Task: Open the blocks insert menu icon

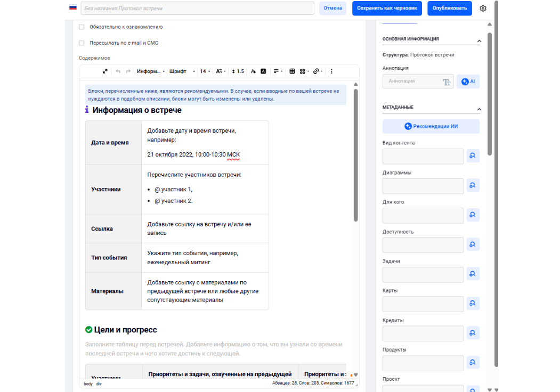Action: (304, 71)
